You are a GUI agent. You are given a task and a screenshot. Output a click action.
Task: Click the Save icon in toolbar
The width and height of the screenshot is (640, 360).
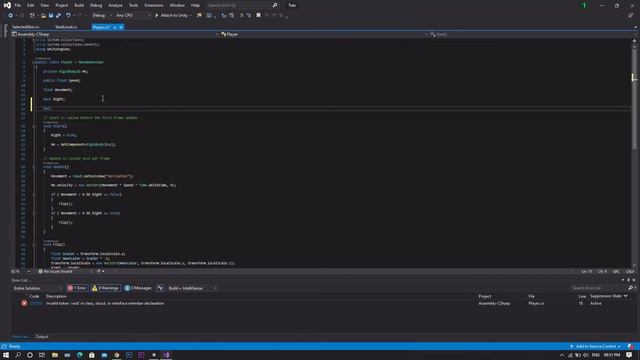pyautogui.click(x=51, y=16)
